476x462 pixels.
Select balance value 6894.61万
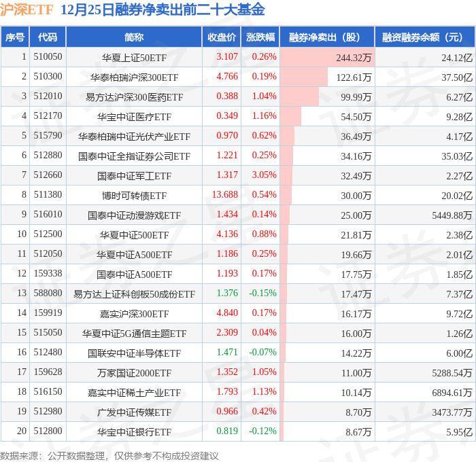(452, 393)
